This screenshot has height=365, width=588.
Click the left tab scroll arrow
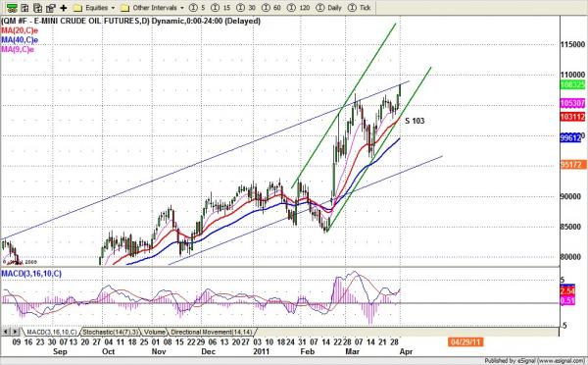point(6,332)
